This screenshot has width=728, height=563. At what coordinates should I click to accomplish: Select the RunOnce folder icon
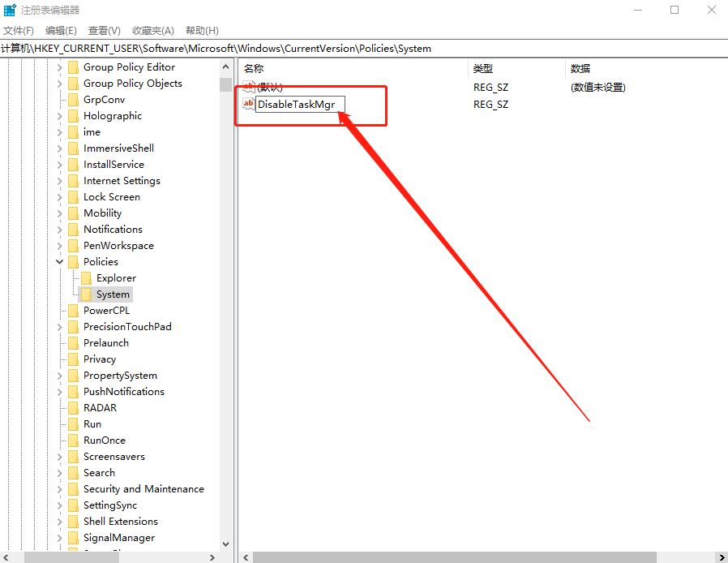click(73, 441)
